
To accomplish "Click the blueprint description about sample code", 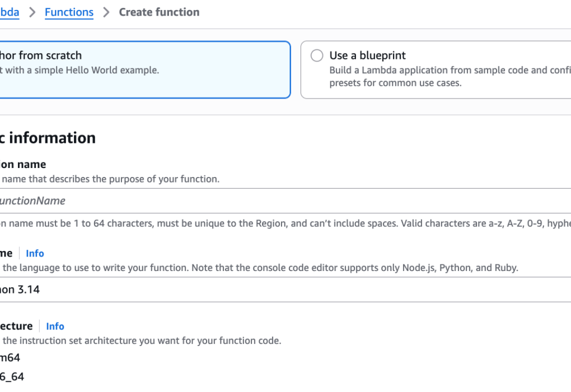I will 448,76.
